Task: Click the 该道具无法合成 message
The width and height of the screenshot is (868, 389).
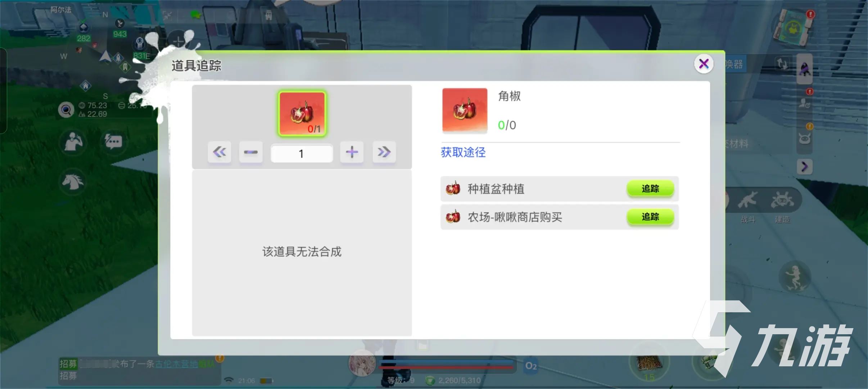Action: (x=302, y=251)
